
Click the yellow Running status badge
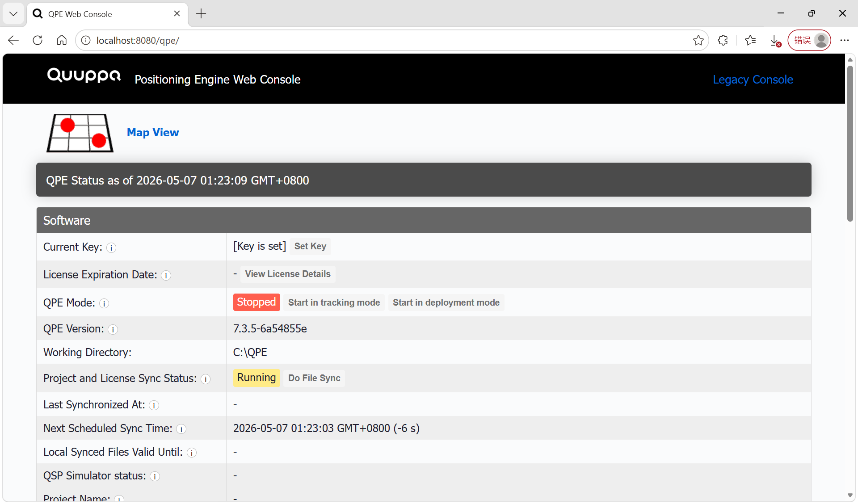point(257,378)
